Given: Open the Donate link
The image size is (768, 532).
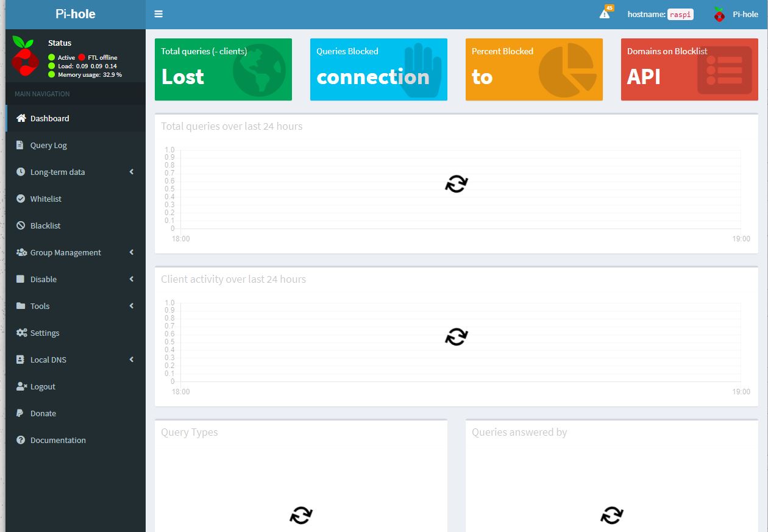Looking at the screenshot, I should tap(76, 413).
